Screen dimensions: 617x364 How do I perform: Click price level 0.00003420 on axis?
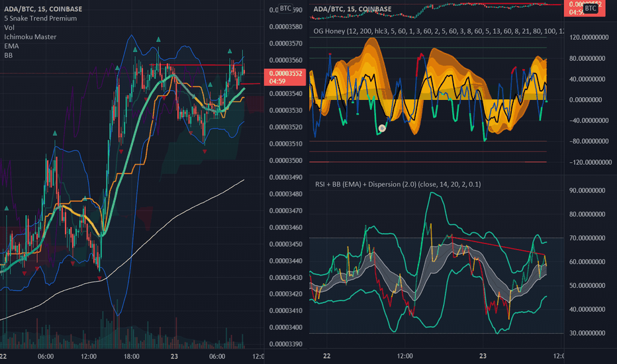(286, 294)
